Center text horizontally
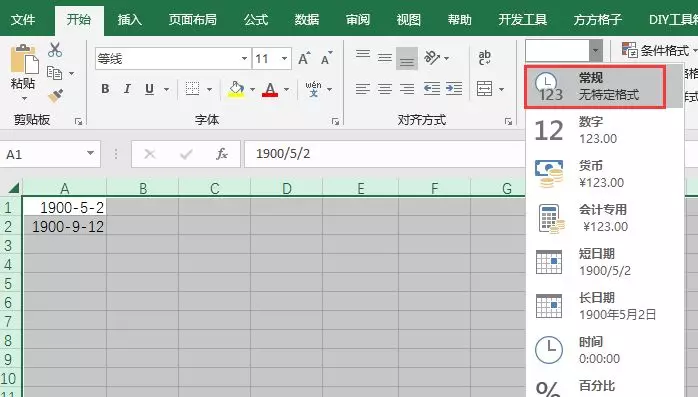This screenshot has width=698, height=397. point(385,89)
